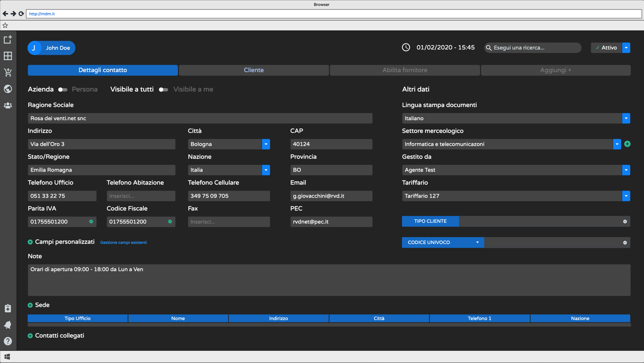Open the Tariffario dropdown showing Tariffario 127
The image size is (644, 363).
626,196
